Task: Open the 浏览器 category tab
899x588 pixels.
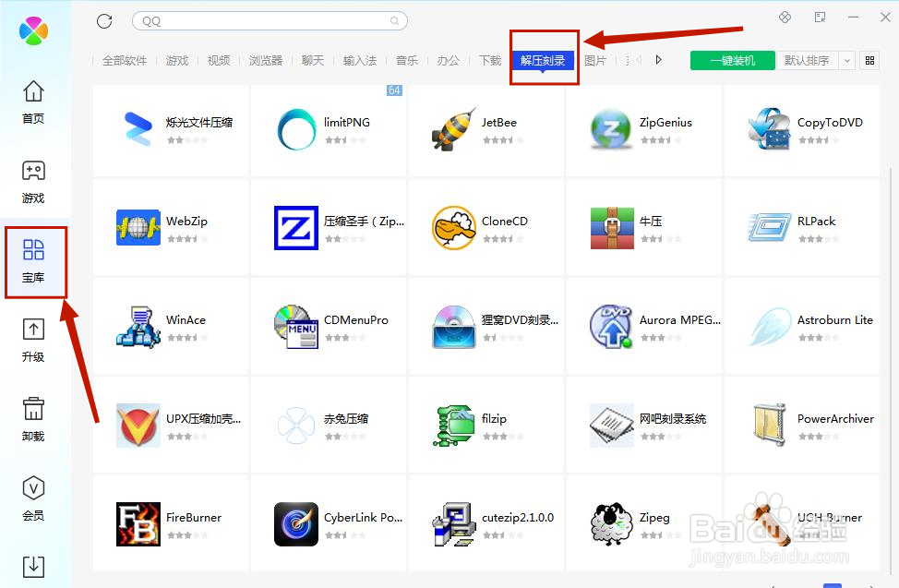Action: point(266,60)
